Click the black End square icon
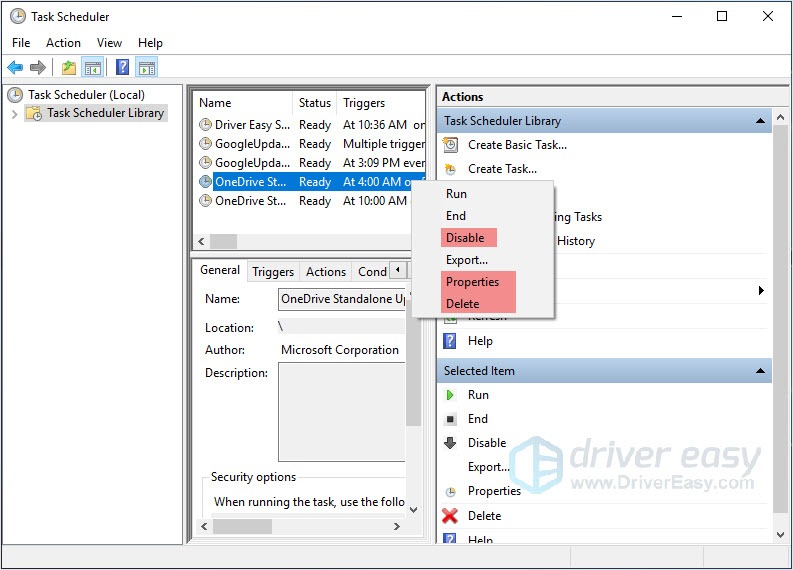The image size is (793, 570). point(450,419)
